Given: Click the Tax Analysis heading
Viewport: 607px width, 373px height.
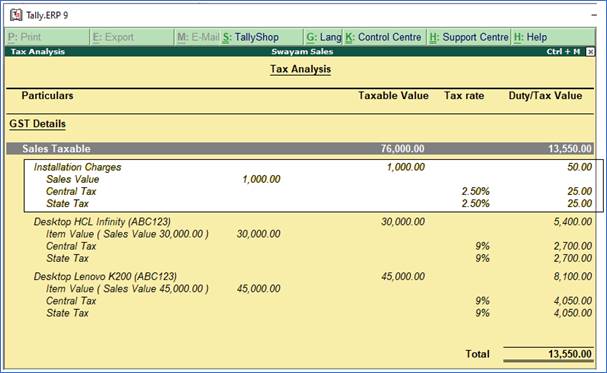Looking at the screenshot, I should (300, 69).
